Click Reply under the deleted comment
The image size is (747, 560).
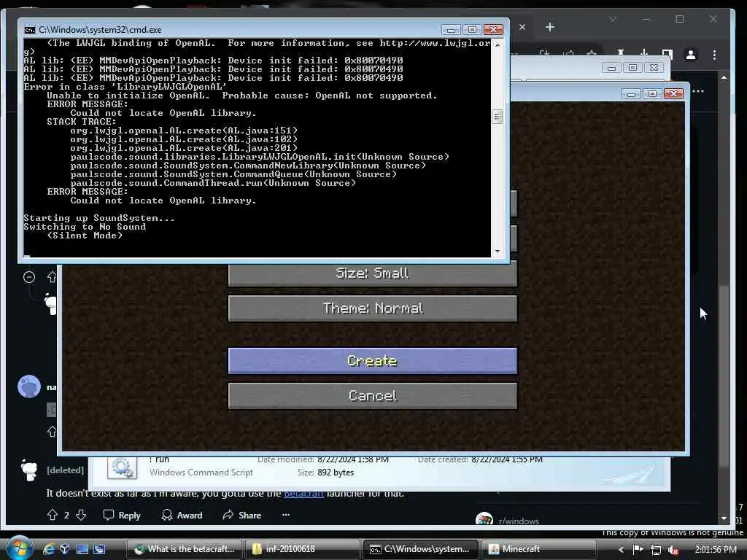point(122,516)
